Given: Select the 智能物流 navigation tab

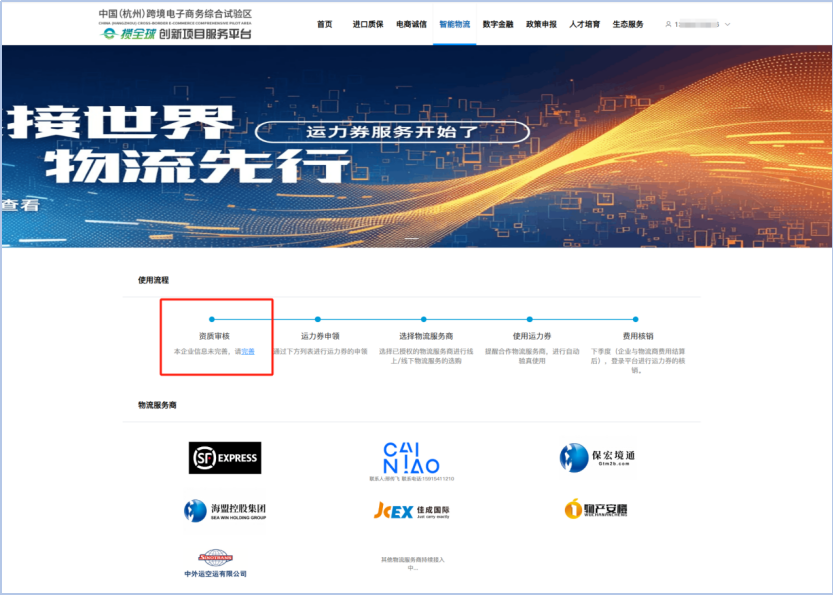Looking at the screenshot, I should 454,24.
